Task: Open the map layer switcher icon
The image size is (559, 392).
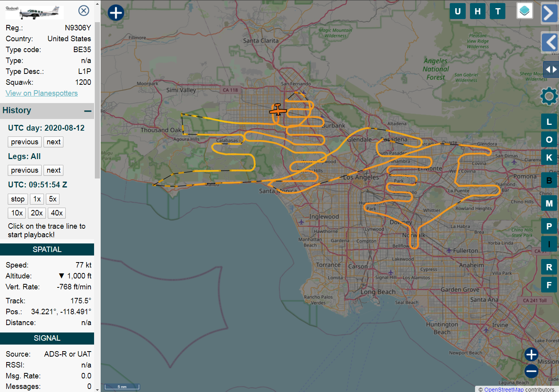Action: [524, 11]
